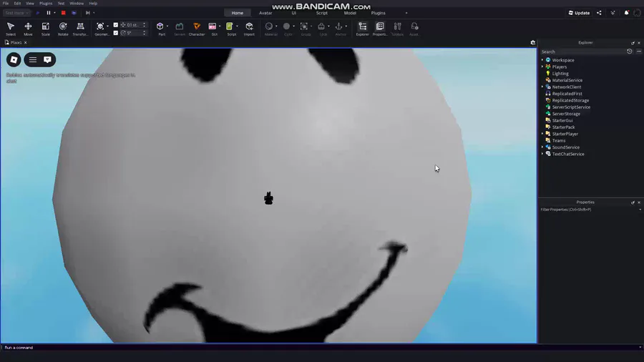Activate the Move tool
Viewport: 644px width, 362px height.
point(28,29)
